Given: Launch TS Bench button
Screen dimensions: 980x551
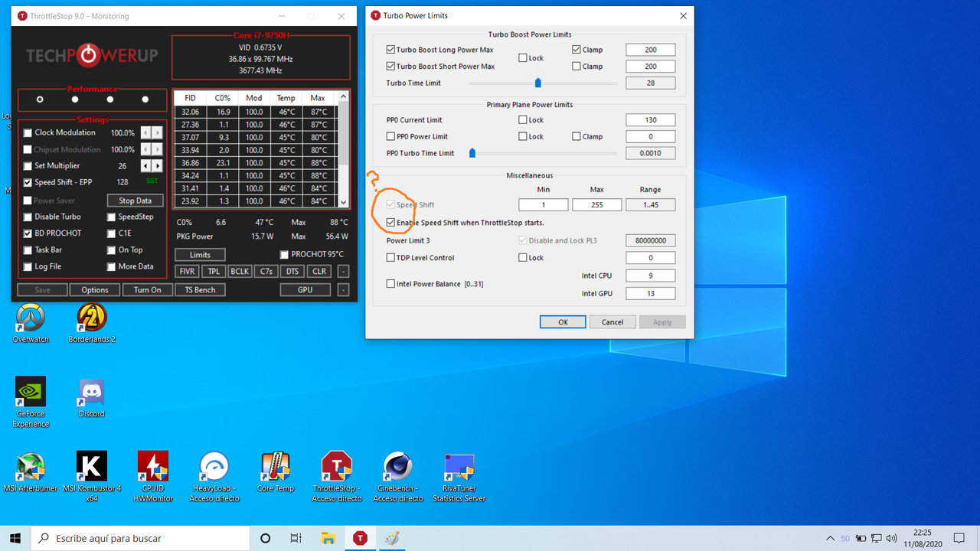Looking at the screenshot, I should pos(200,290).
